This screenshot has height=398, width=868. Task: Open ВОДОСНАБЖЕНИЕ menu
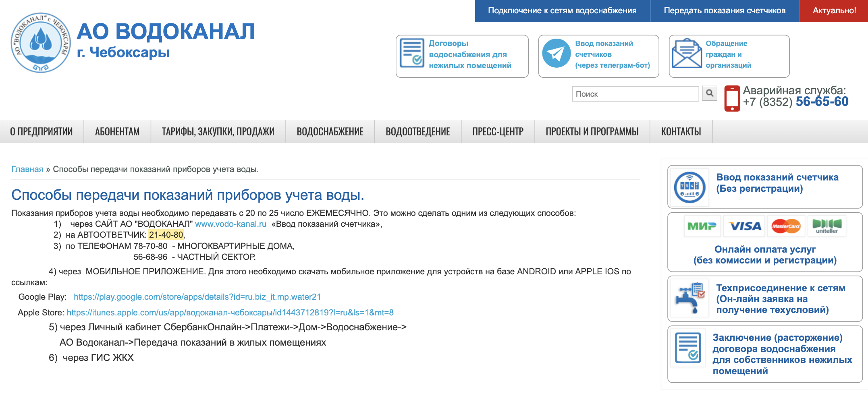[330, 132]
